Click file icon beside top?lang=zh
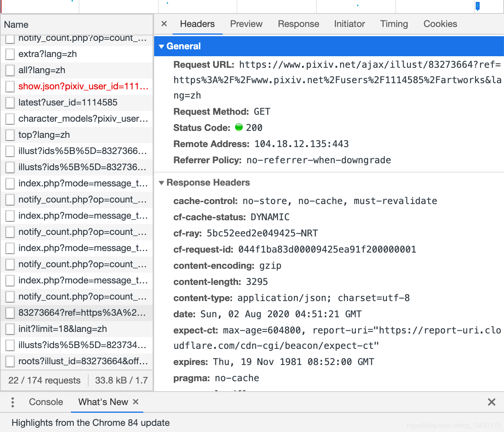This screenshot has height=432, width=504. pos(10,135)
